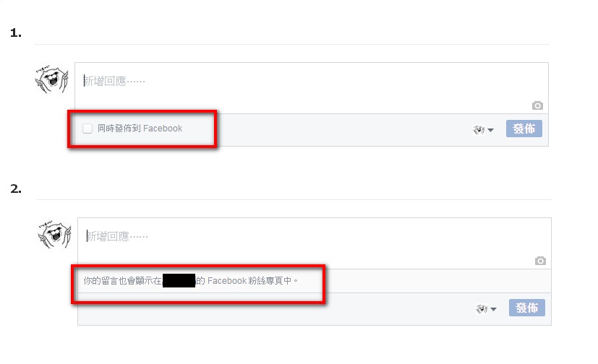Attach a photo using section 2's camera icon

pos(540,261)
